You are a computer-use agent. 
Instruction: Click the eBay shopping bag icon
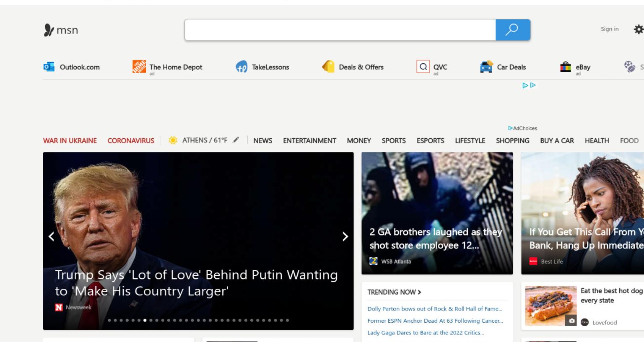566,67
